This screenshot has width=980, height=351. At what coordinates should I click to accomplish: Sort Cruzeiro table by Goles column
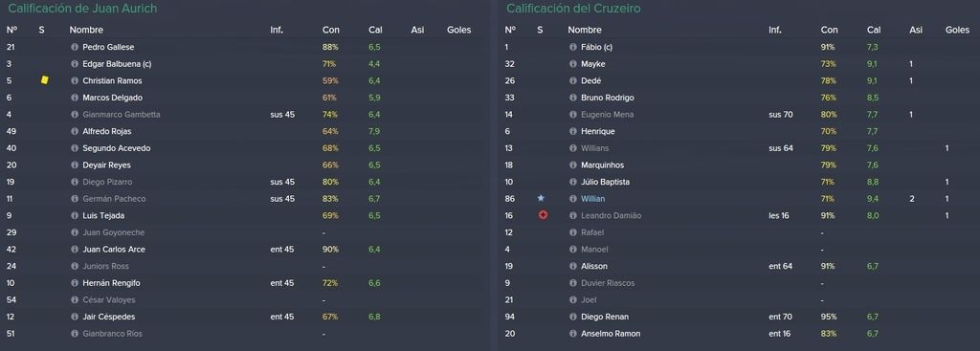(x=957, y=30)
